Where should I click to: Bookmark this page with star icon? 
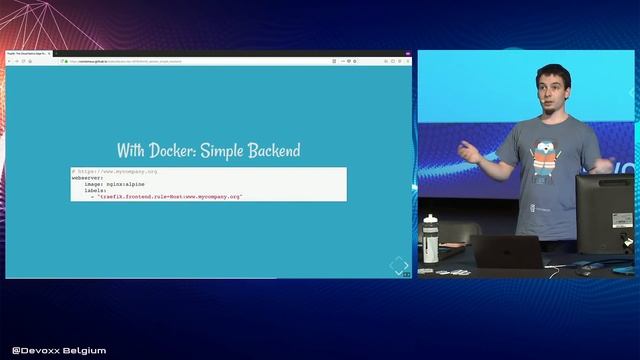355,61
